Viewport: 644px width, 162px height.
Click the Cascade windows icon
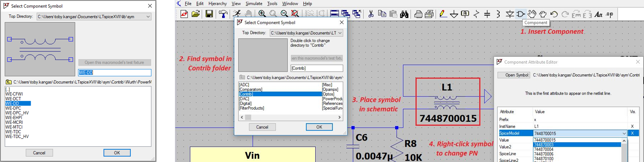pyautogui.click(x=345, y=14)
